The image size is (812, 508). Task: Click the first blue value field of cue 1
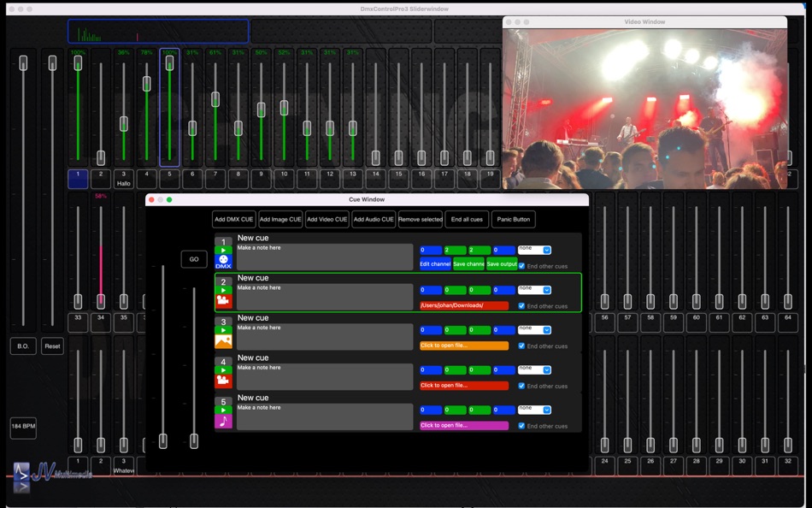point(431,250)
